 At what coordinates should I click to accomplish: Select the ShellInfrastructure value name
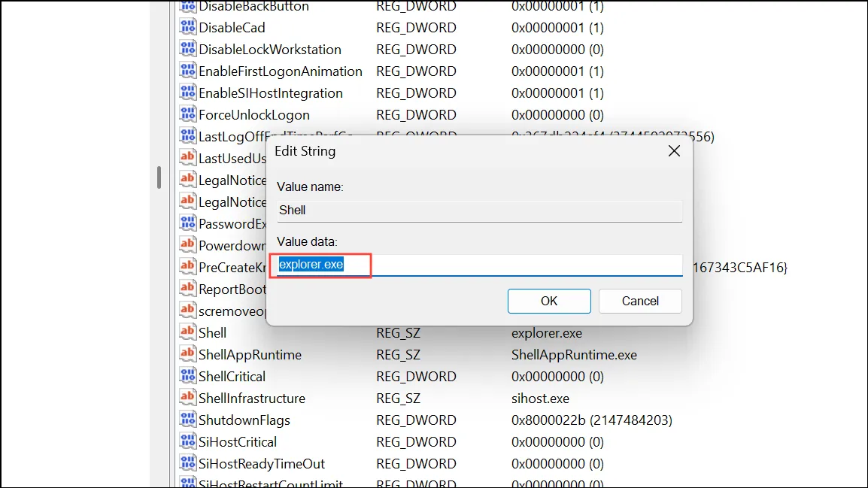click(x=252, y=399)
